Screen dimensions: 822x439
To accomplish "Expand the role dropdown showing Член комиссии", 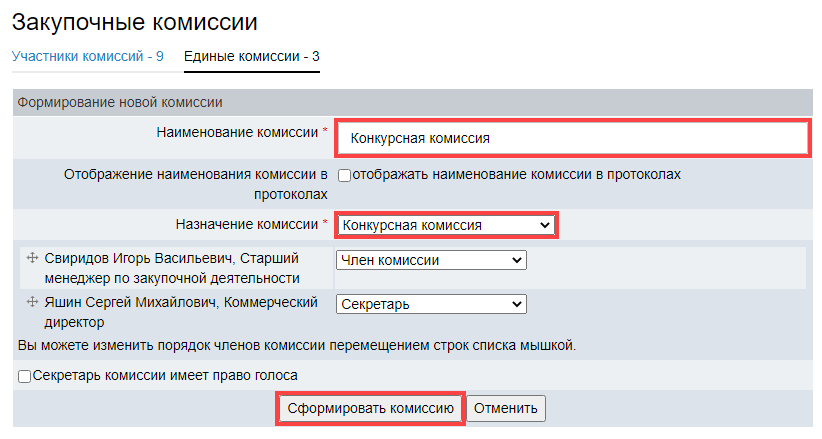I will pyautogui.click(x=431, y=260).
